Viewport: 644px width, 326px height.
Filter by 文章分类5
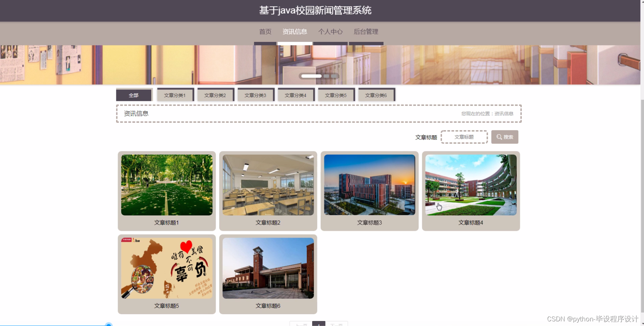click(336, 95)
